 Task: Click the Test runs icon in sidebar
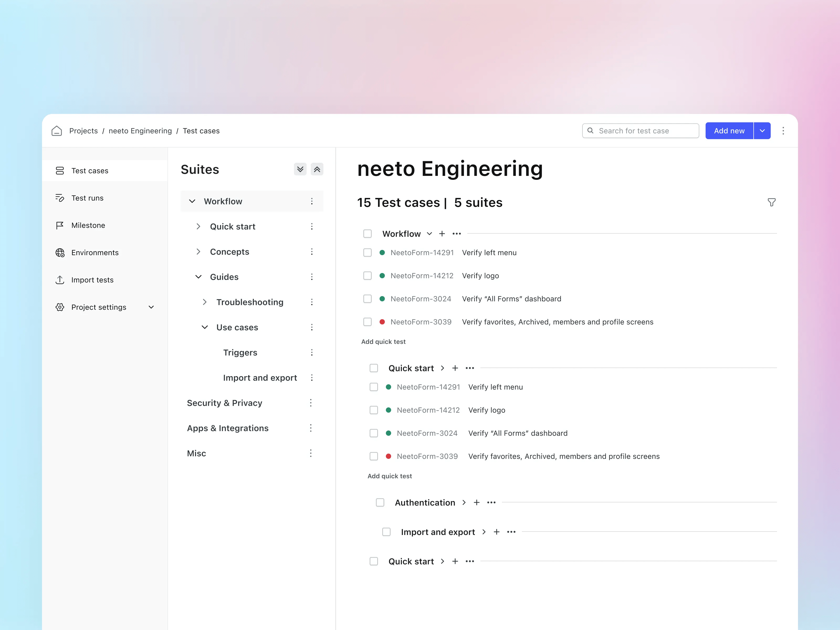click(x=60, y=198)
